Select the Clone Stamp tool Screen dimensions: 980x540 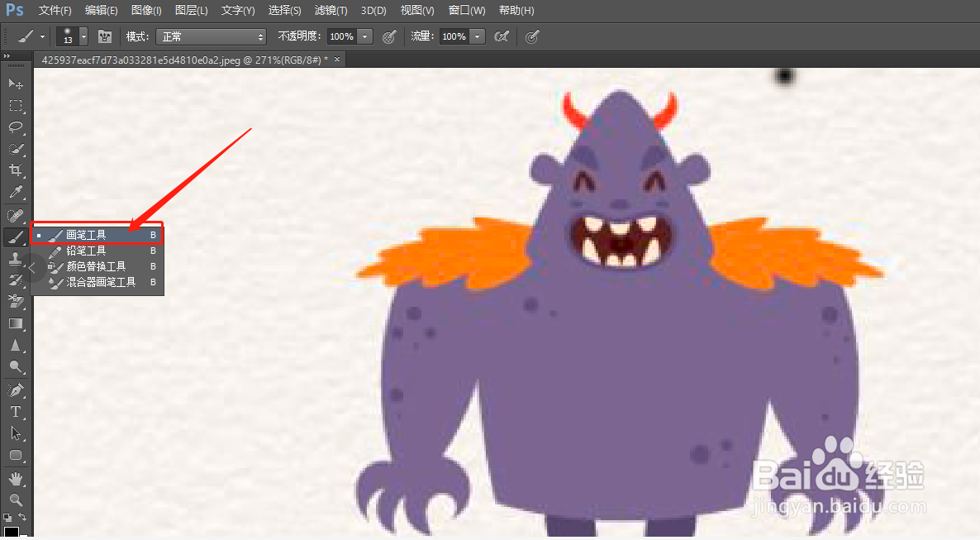click(x=16, y=259)
